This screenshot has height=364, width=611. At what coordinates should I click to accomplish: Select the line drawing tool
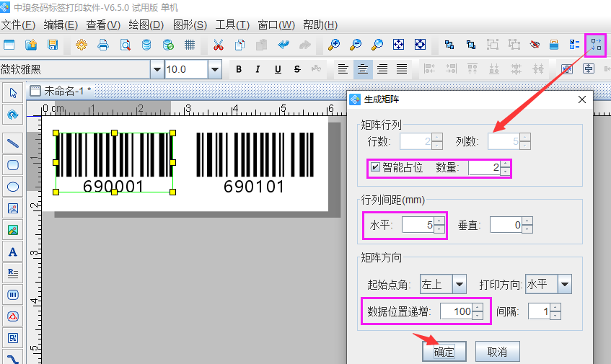(13, 143)
